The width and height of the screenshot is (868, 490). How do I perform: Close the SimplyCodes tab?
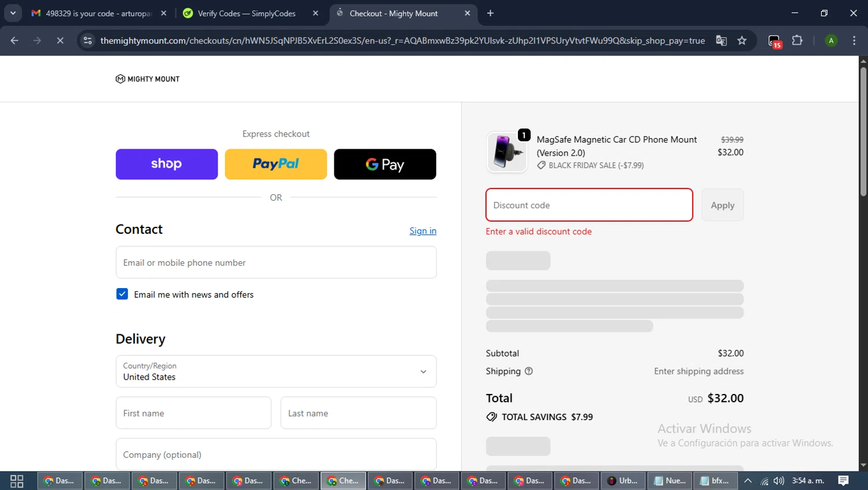pyautogui.click(x=315, y=13)
